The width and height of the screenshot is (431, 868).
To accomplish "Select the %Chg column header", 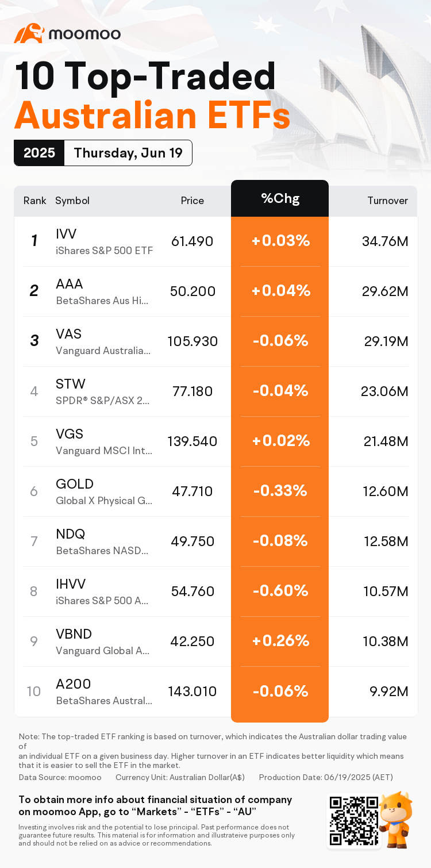I will click(280, 199).
